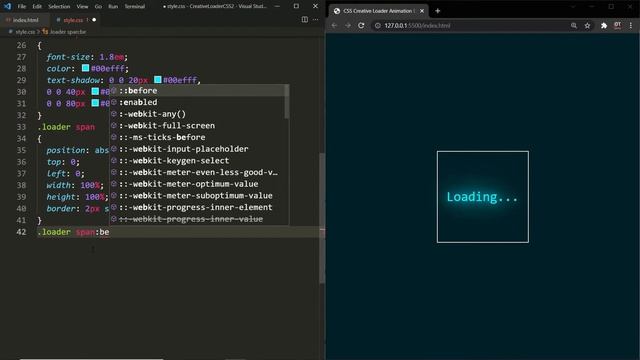Select the ::-ms-ticks-before suggestion

(x=197, y=137)
